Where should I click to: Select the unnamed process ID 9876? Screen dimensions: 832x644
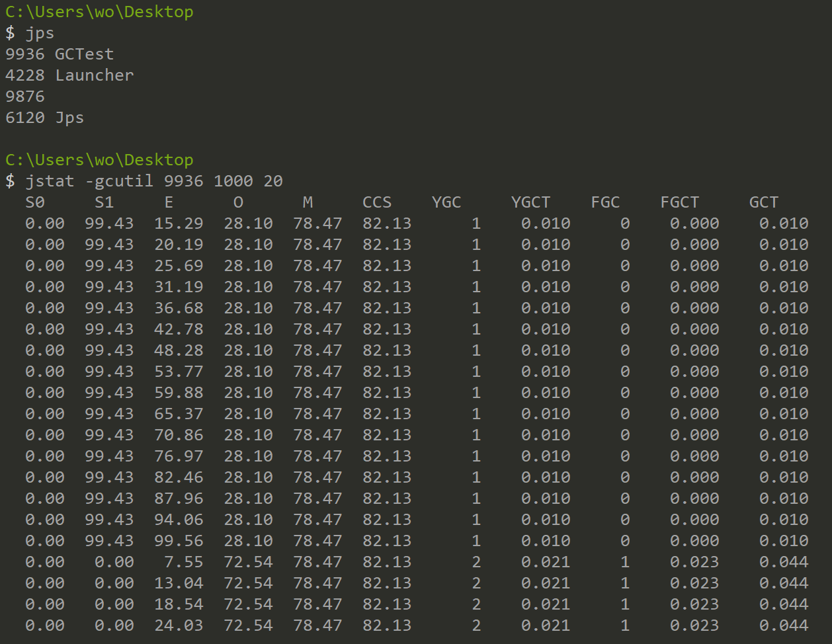tap(25, 97)
